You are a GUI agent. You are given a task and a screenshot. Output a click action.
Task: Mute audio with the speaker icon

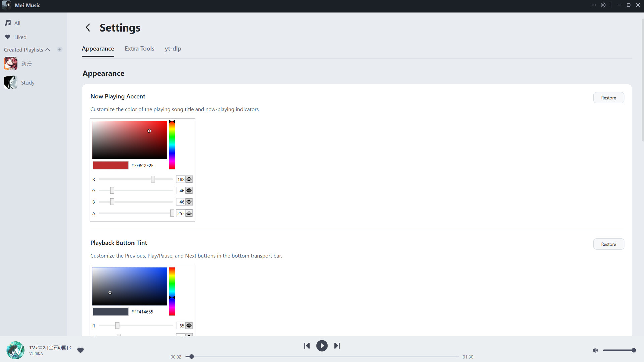595,350
